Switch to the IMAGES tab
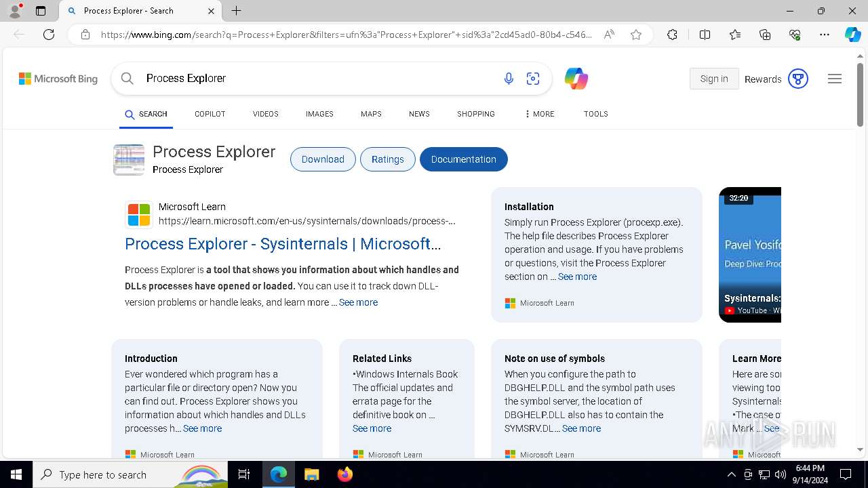The width and height of the screenshot is (868, 488). 319,114
